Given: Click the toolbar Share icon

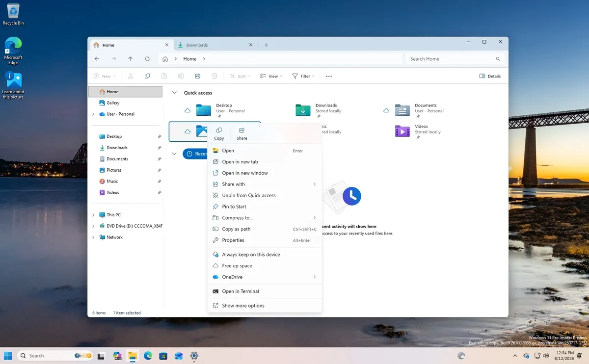Looking at the screenshot, I should 198,76.
